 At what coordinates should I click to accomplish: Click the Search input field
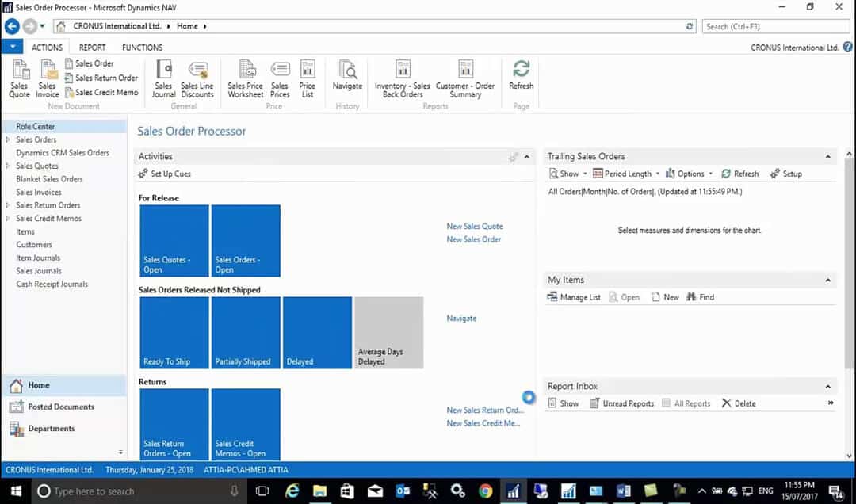[x=775, y=27]
